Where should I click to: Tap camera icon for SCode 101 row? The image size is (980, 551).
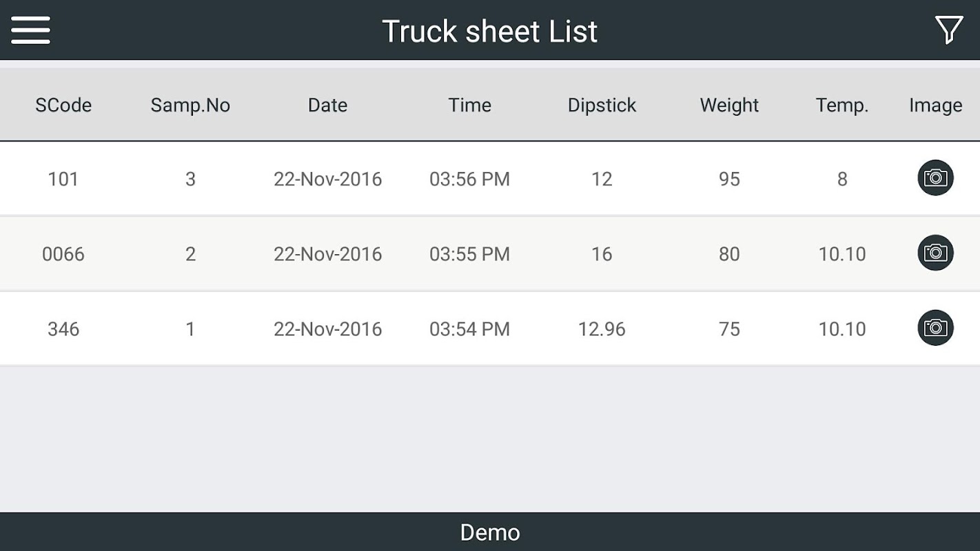[x=935, y=178]
